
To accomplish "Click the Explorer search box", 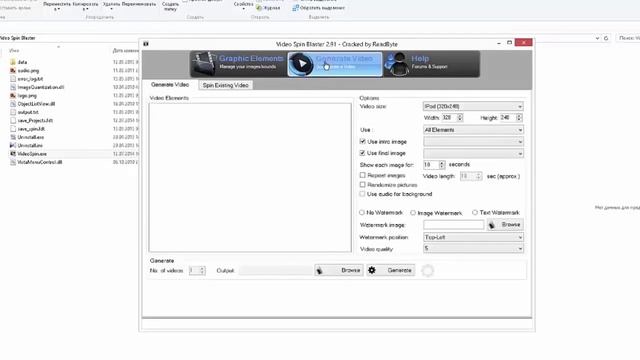I will pos(628,38).
